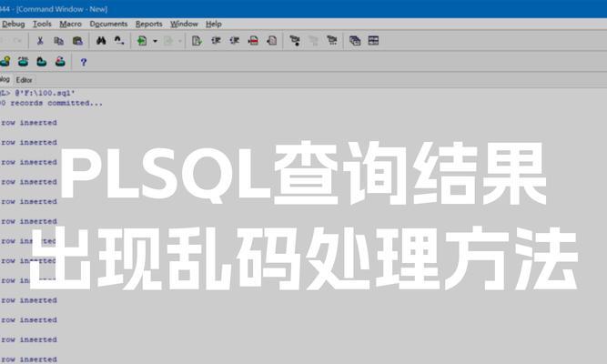607x364 pixels.
Task: Click the first indent selection icon
Action: (x=216, y=41)
